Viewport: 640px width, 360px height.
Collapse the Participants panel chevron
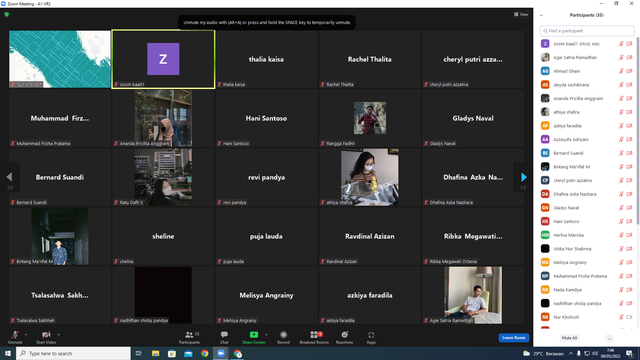(x=541, y=16)
